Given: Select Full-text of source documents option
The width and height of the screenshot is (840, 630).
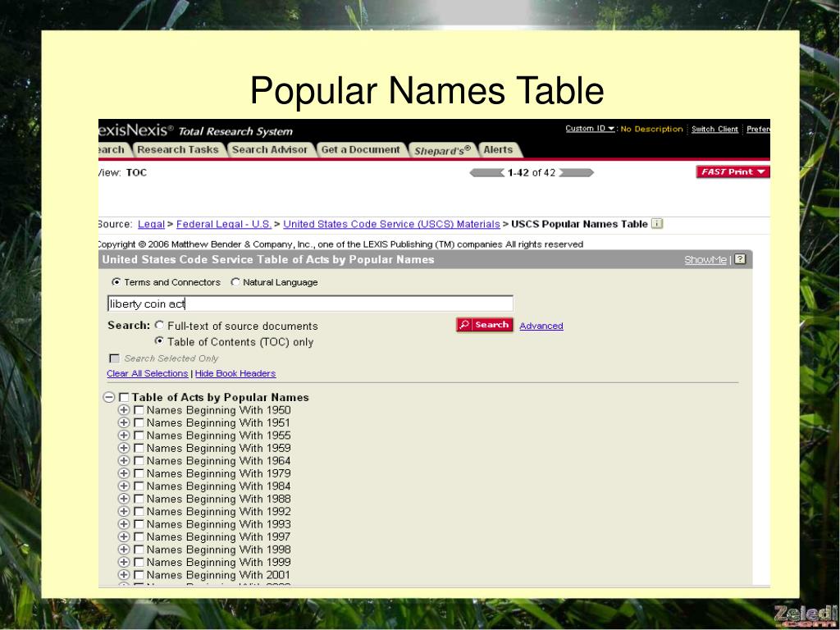Looking at the screenshot, I should pos(159,326).
